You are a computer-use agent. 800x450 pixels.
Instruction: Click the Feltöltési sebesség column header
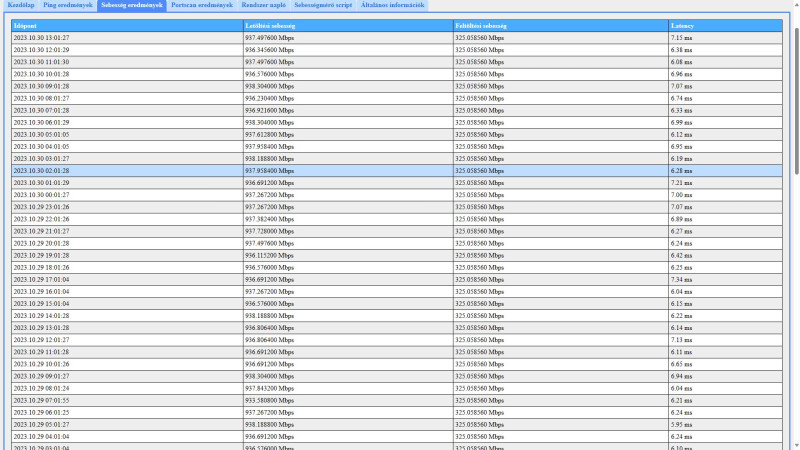point(561,26)
